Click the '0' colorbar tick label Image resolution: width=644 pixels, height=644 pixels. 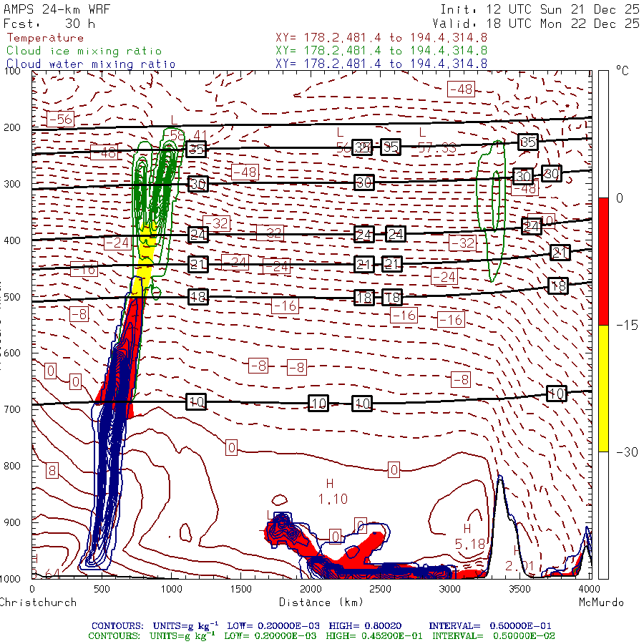[620, 198]
